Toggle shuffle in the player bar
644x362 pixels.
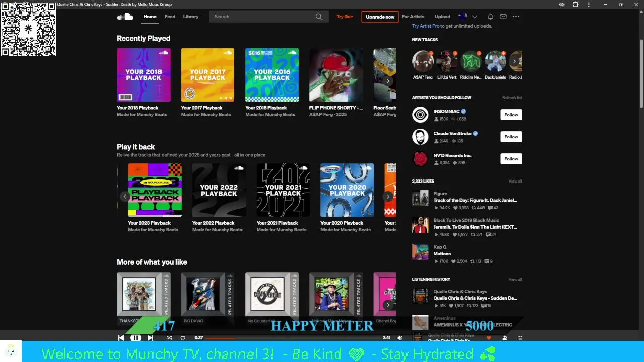point(169,338)
